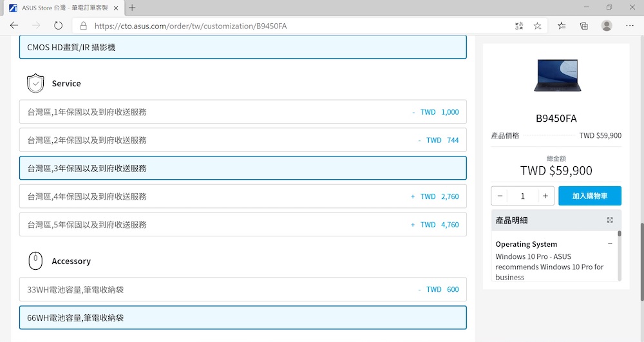This screenshot has height=342, width=644.
Task: Click the translate page icon in address bar
Action: [519, 26]
